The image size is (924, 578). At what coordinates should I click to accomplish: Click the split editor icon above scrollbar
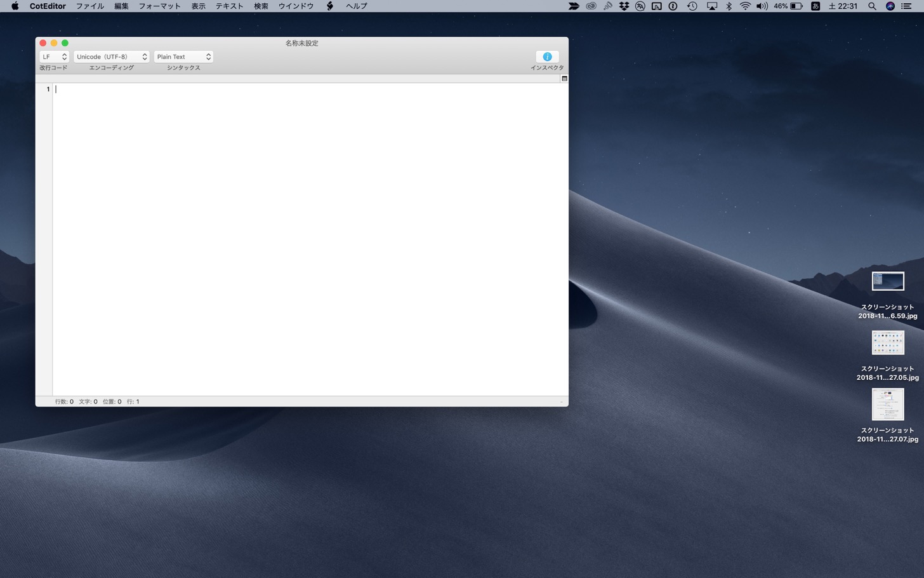coord(564,79)
